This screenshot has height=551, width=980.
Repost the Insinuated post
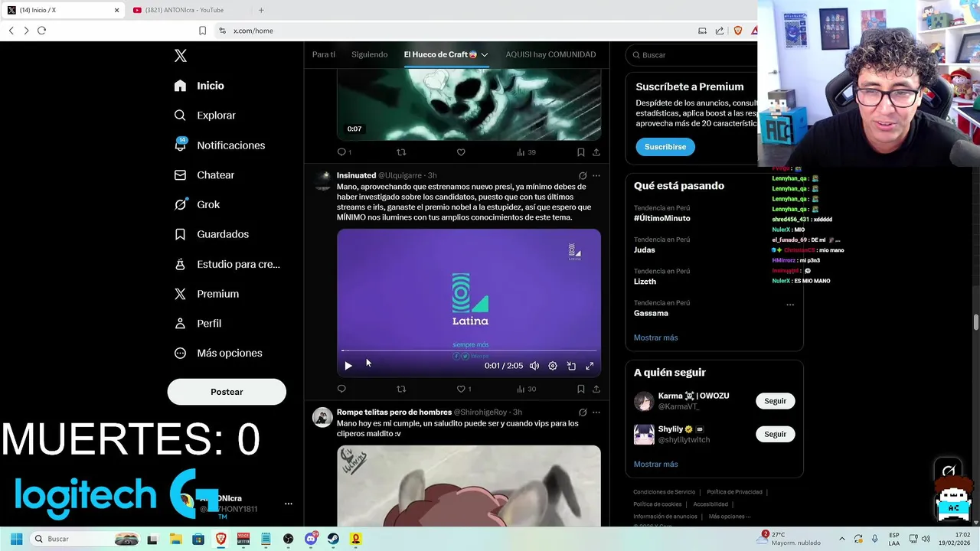pos(401,389)
